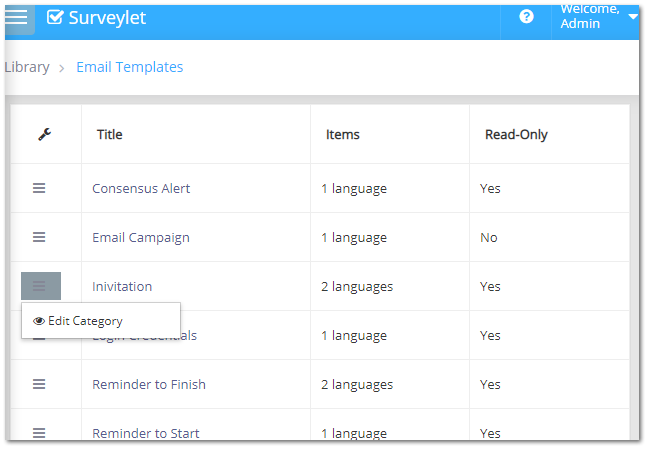Expand the Welcome Admin dropdown arrow

point(632,17)
